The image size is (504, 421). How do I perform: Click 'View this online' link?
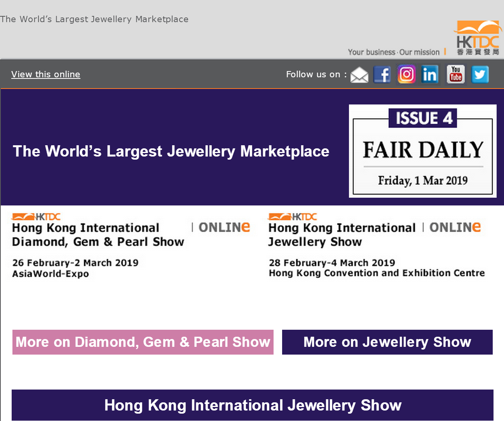click(46, 74)
